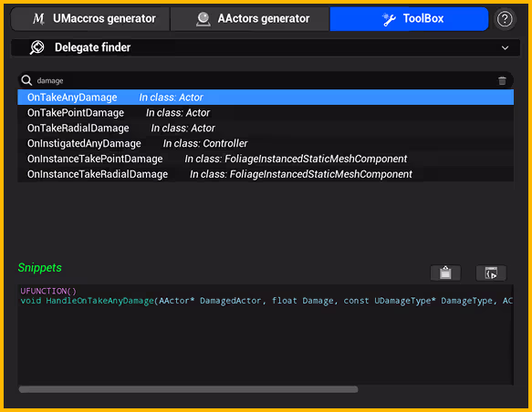Click the UFUNCTION() line in snippet
532x412 pixels.
pyautogui.click(x=48, y=291)
